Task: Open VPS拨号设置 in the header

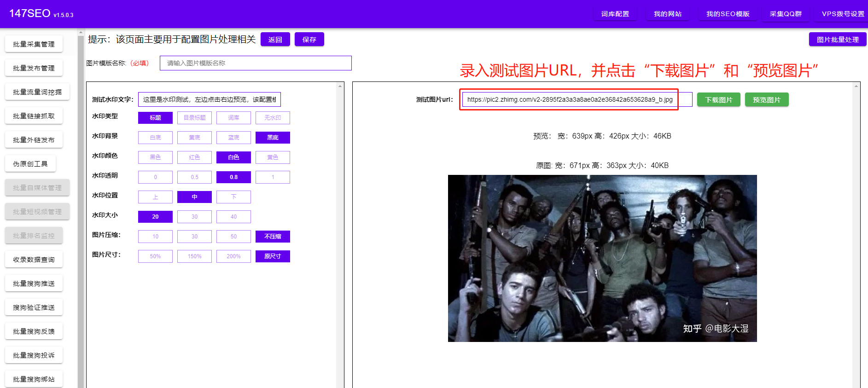Action: (x=843, y=14)
